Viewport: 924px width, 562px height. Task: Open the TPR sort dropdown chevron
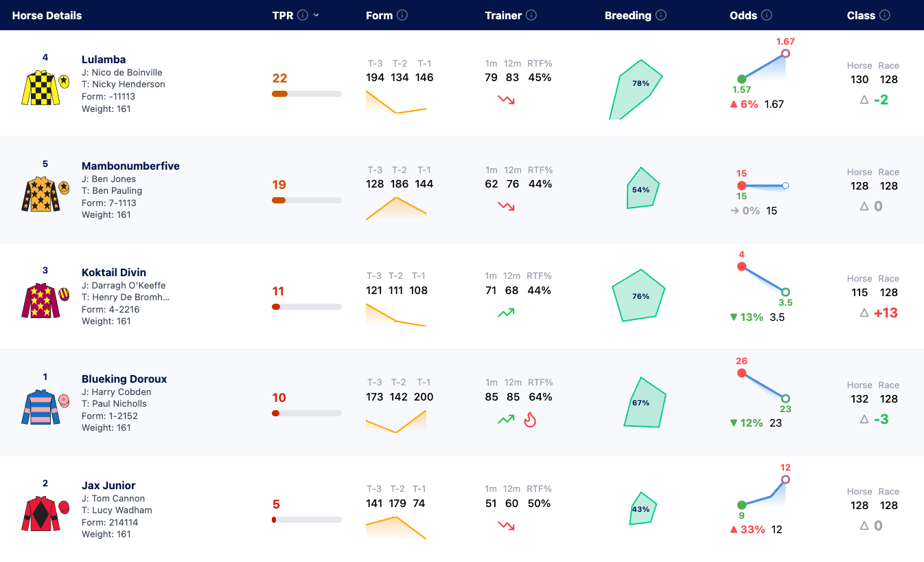[316, 15]
